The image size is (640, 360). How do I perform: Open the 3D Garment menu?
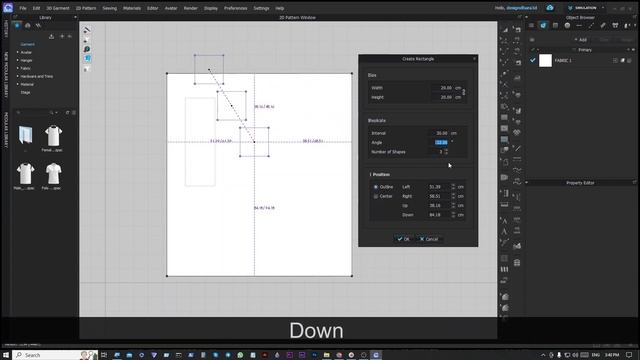point(58,8)
